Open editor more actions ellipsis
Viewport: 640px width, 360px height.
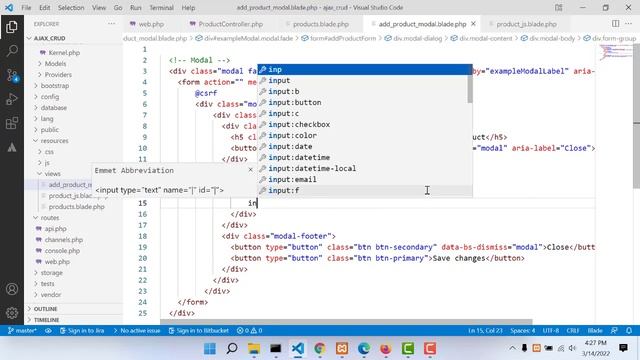[x=628, y=24]
